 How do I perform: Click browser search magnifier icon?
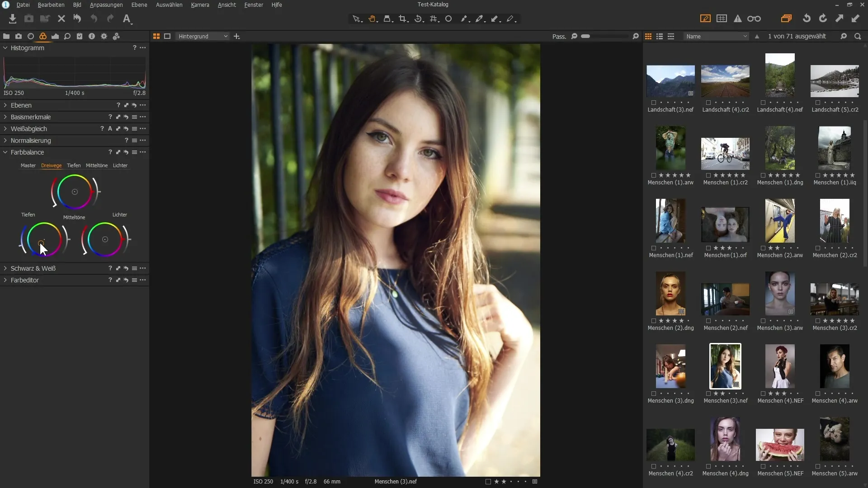coord(858,36)
